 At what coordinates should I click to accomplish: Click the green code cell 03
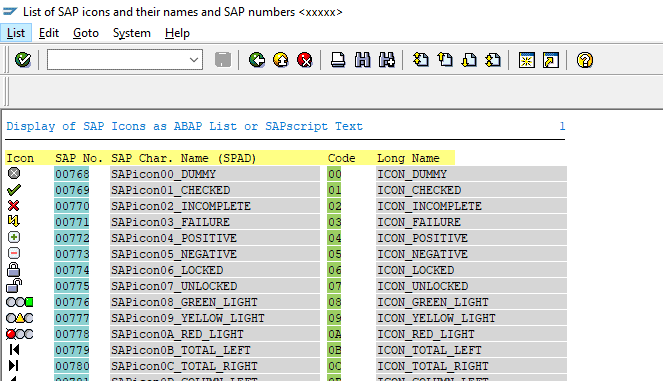(x=334, y=222)
